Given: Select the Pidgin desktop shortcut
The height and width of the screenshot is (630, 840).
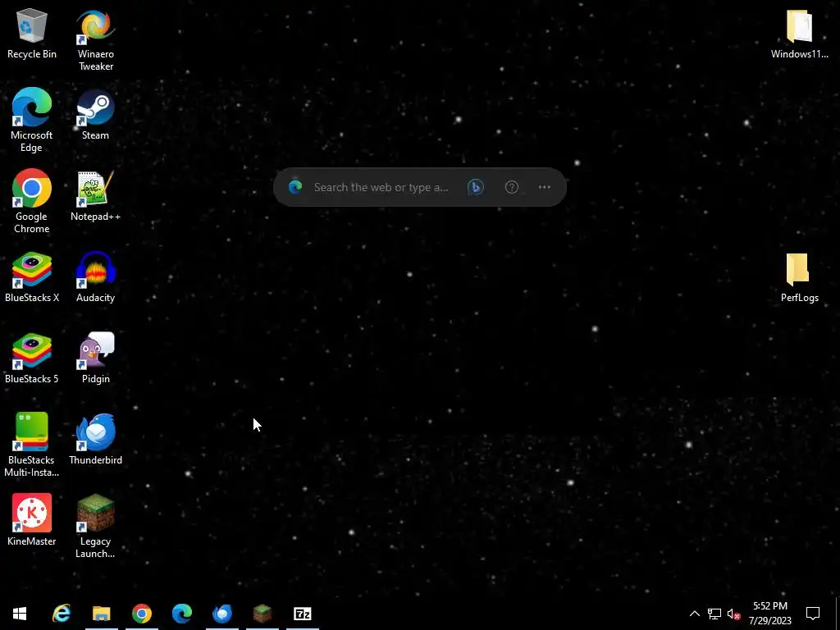Looking at the screenshot, I should click(95, 358).
